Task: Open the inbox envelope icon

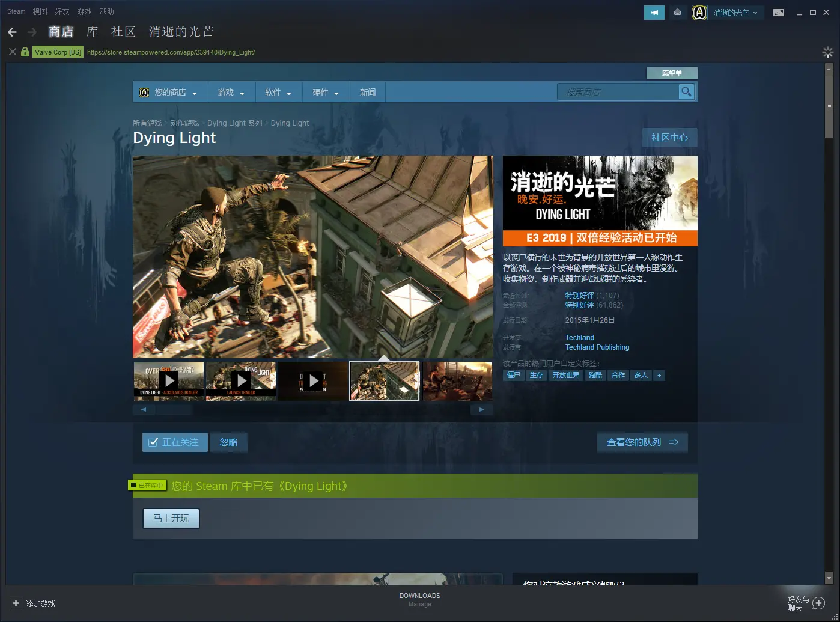Action: pos(678,13)
